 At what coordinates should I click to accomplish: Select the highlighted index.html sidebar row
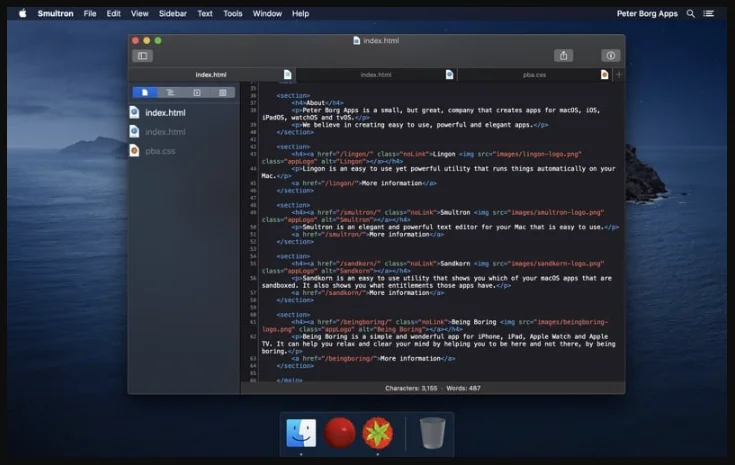[184, 112]
